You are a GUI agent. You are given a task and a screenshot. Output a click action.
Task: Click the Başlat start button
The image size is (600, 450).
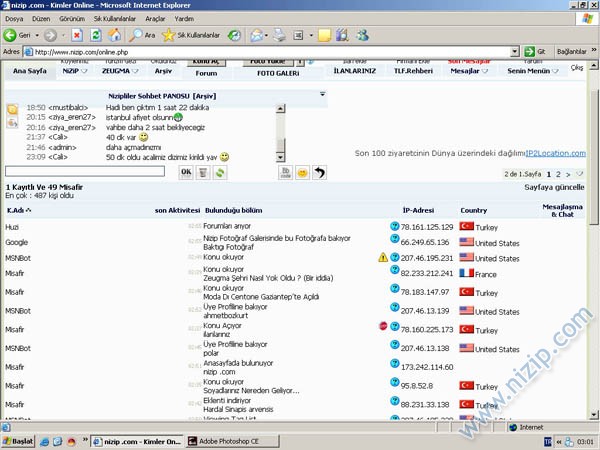click(x=18, y=441)
